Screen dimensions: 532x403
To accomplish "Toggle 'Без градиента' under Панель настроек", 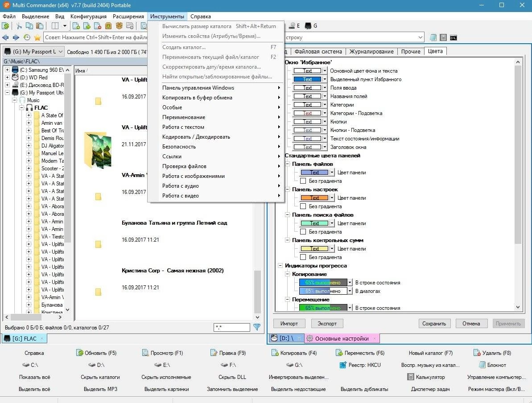I will 303,206.
